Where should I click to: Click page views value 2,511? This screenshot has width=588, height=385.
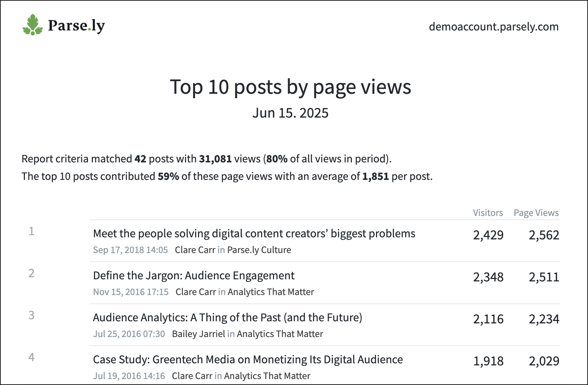coord(544,277)
